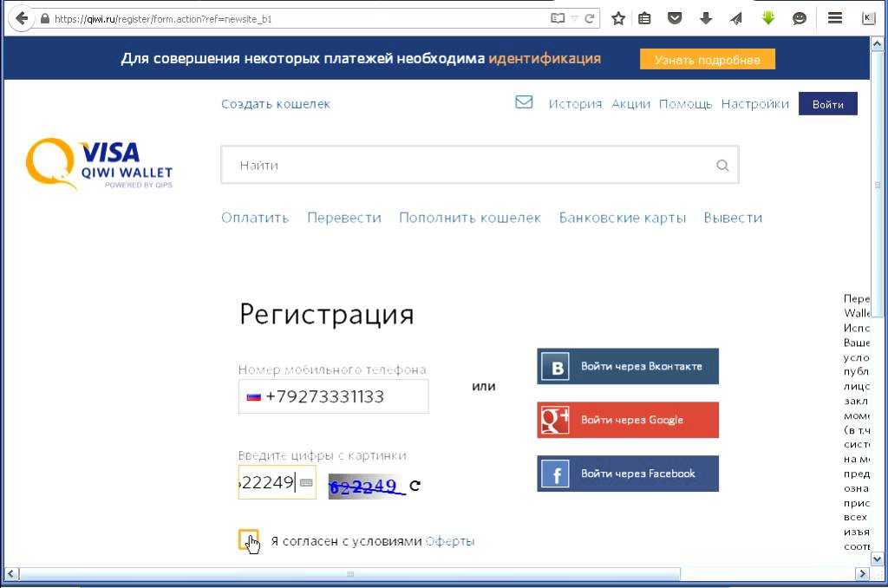Click the Регистрация heading text
The width and height of the screenshot is (888, 588).
pos(326,314)
